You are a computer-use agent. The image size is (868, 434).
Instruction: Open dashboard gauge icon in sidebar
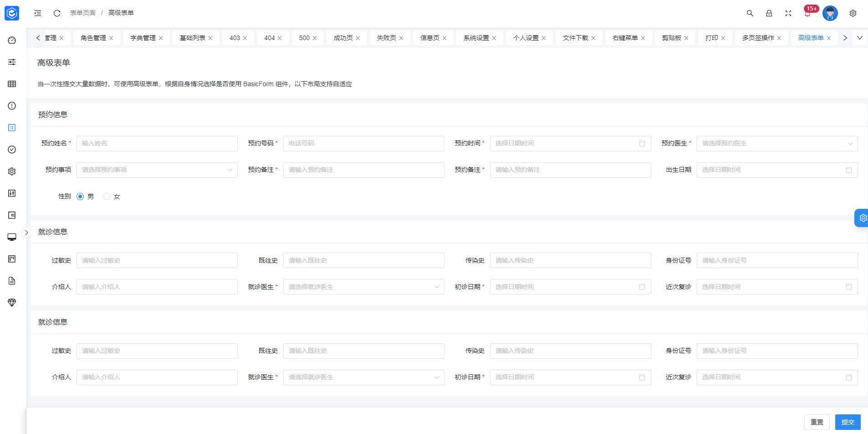click(x=12, y=40)
